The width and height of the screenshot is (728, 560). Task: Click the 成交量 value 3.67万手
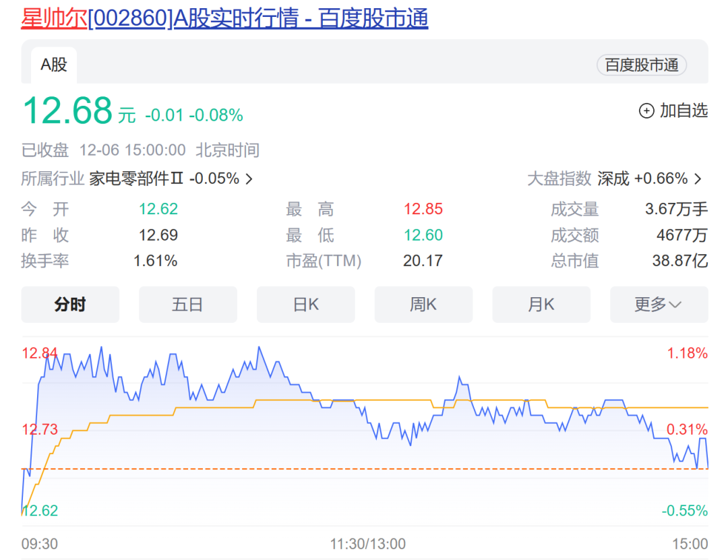point(677,209)
